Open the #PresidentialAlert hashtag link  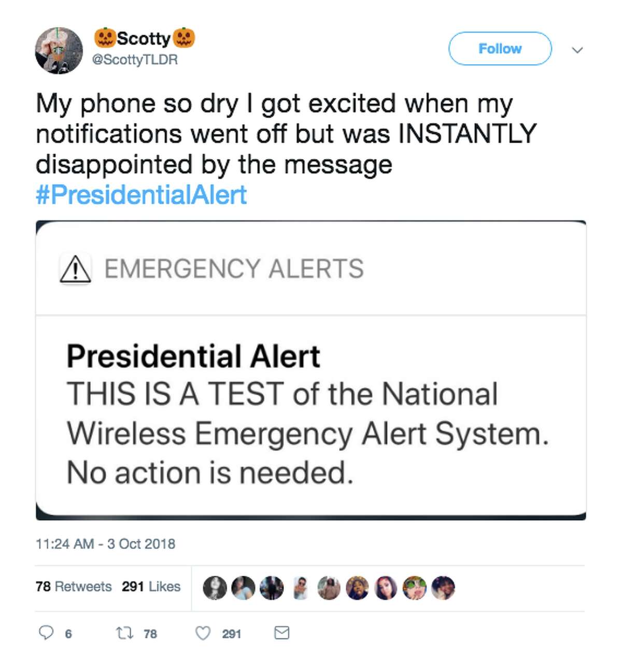140,195
